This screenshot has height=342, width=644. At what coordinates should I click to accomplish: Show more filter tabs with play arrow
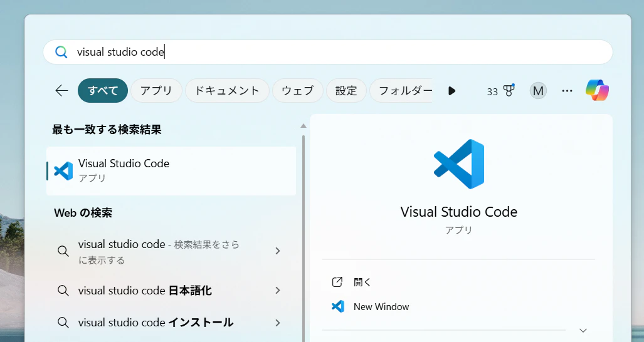(x=451, y=91)
